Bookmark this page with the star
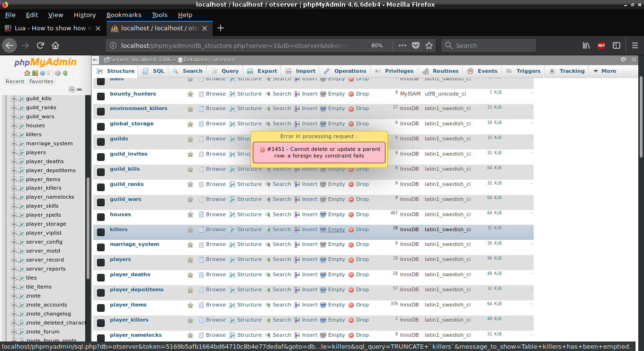 click(x=429, y=45)
